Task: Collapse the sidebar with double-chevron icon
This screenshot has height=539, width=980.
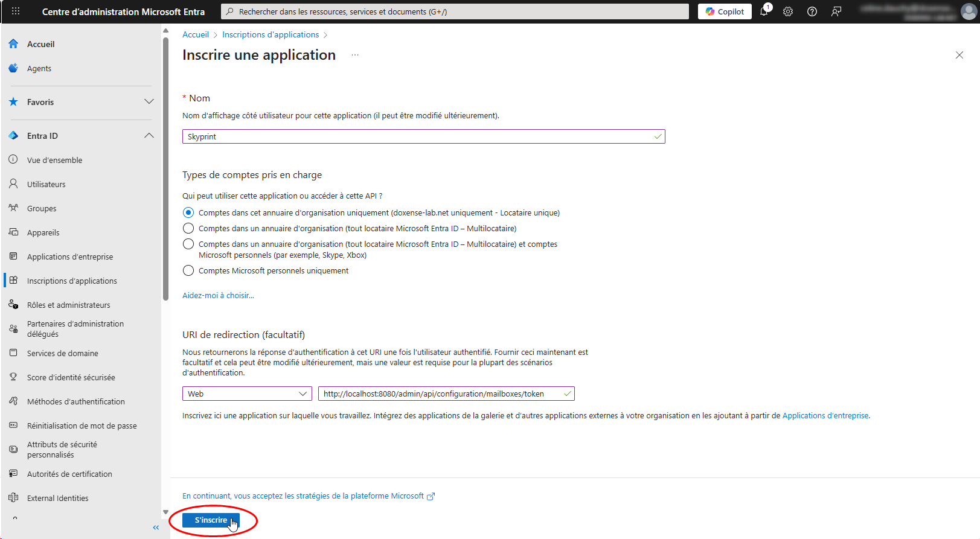Action: click(x=156, y=528)
